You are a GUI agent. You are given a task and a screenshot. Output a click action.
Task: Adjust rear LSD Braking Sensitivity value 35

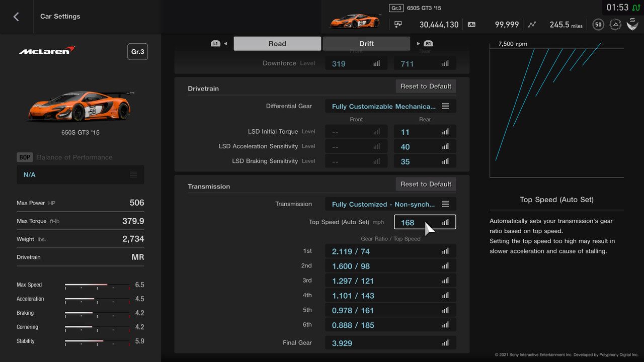click(x=425, y=161)
